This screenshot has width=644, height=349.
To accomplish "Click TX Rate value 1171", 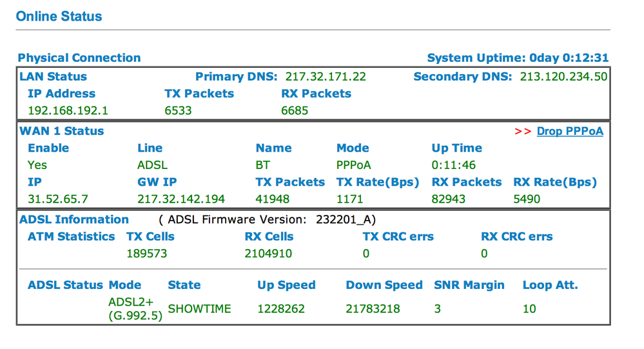I will point(350,199).
